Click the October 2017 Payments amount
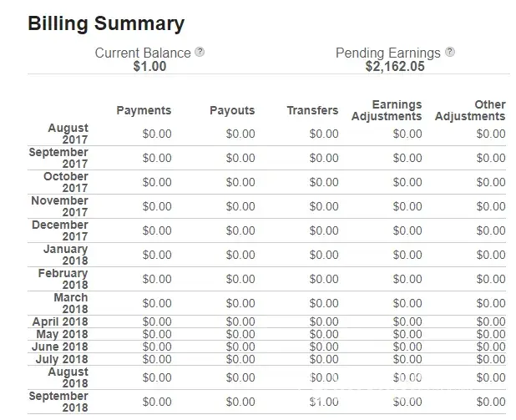The height and width of the screenshot is (420, 516). pos(157,182)
